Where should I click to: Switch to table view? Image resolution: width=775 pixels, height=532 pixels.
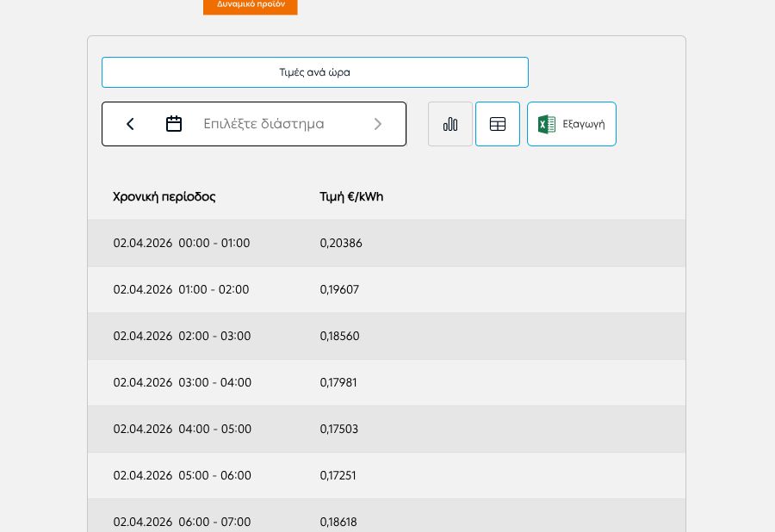coord(498,124)
